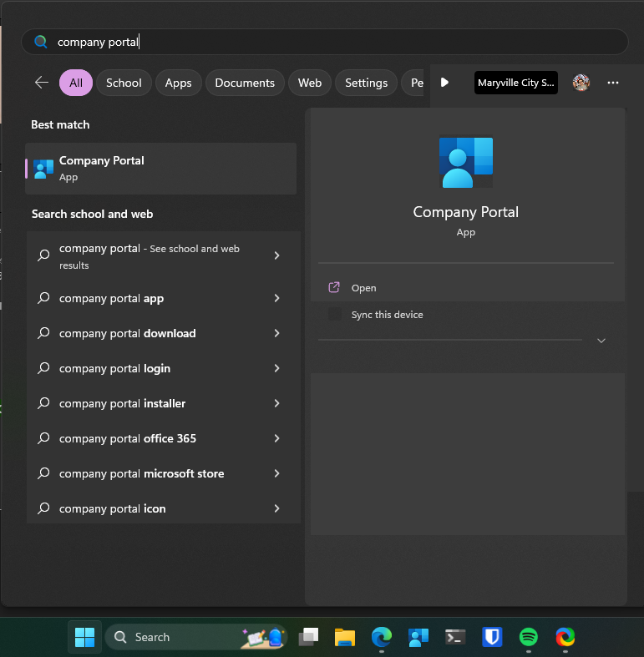
Task: Click the large Company Portal icon in preview pane
Action: click(466, 163)
